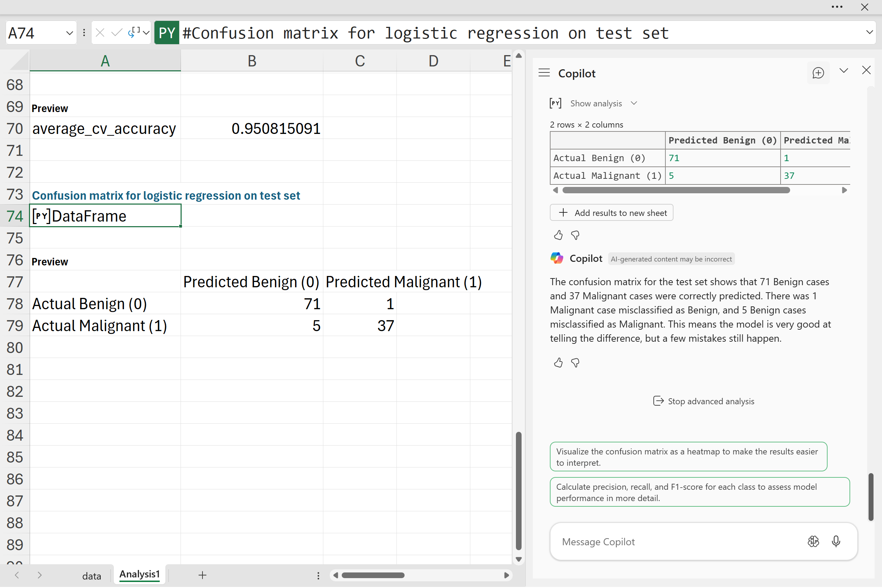This screenshot has height=588, width=882.
Task: Click the Message Copilot input field
Action: [675, 541]
